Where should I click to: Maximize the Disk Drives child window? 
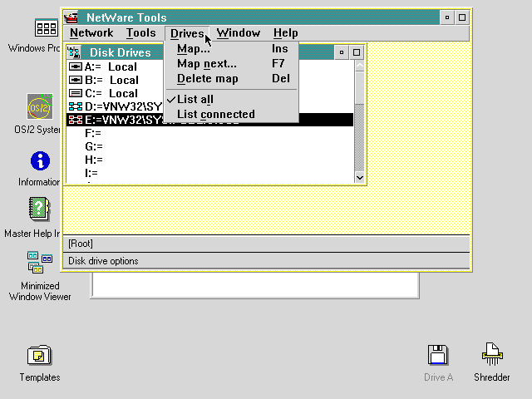click(x=357, y=52)
